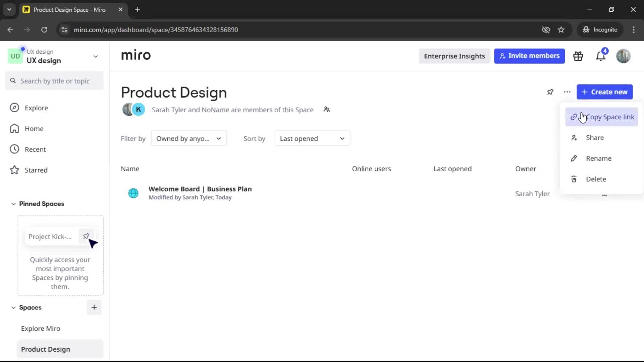Collapse the Spaces section
Image resolution: width=644 pixels, height=362 pixels.
click(13, 307)
